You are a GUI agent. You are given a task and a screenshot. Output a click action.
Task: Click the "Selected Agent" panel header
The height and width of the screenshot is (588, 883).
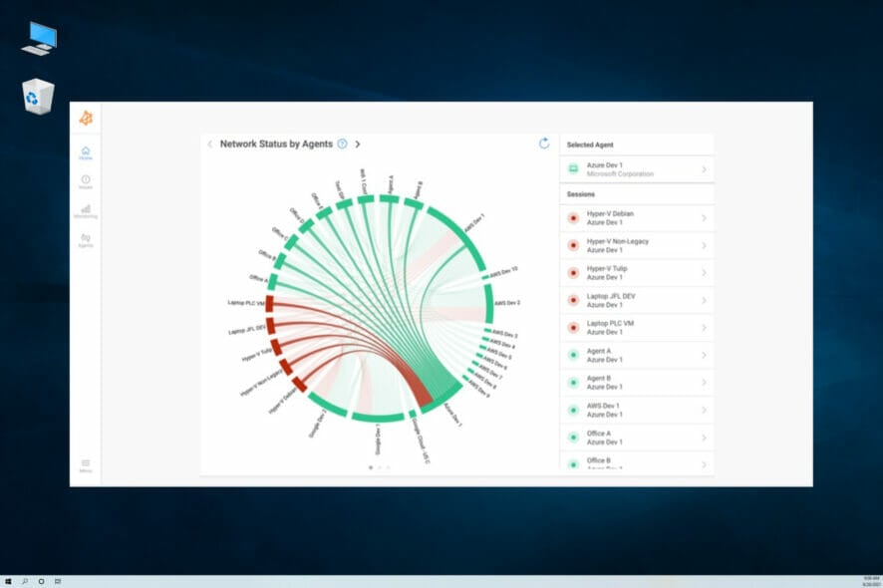click(x=590, y=145)
